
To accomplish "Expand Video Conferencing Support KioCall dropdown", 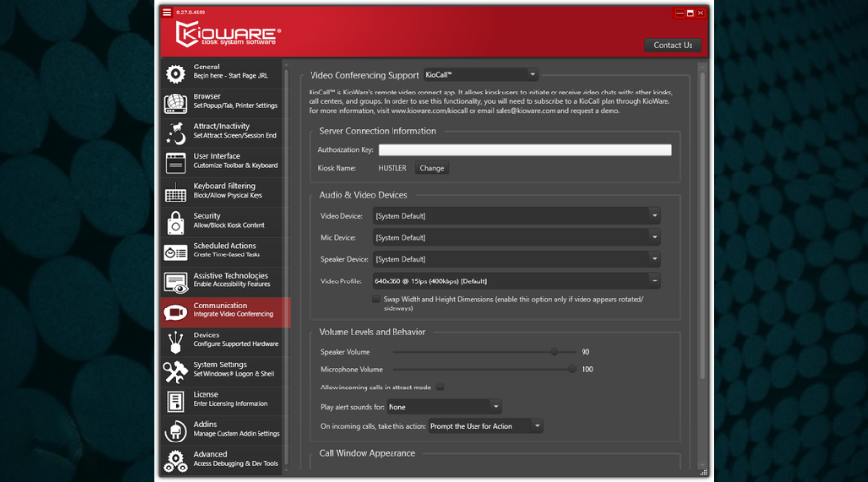I will coord(480,74).
